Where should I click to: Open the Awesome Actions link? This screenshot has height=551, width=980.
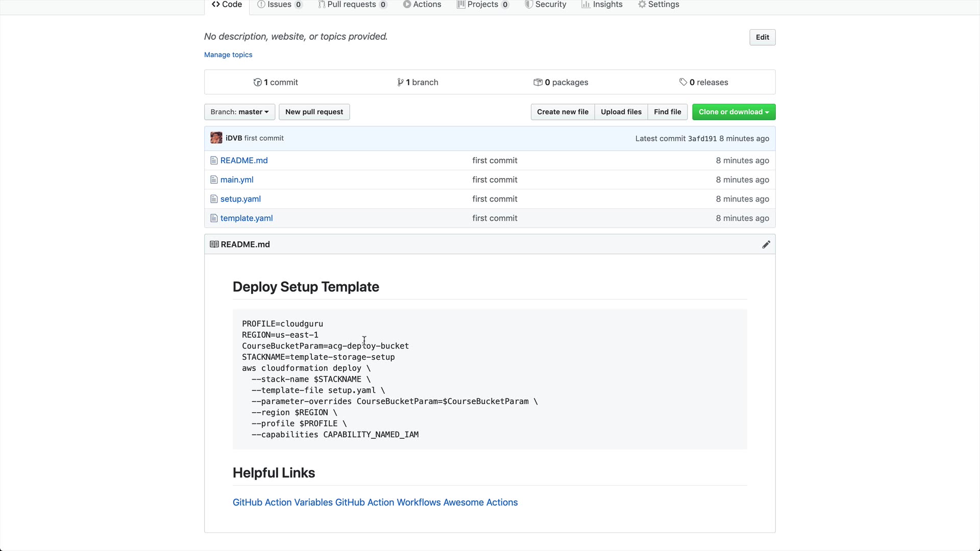(x=480, y=503)
